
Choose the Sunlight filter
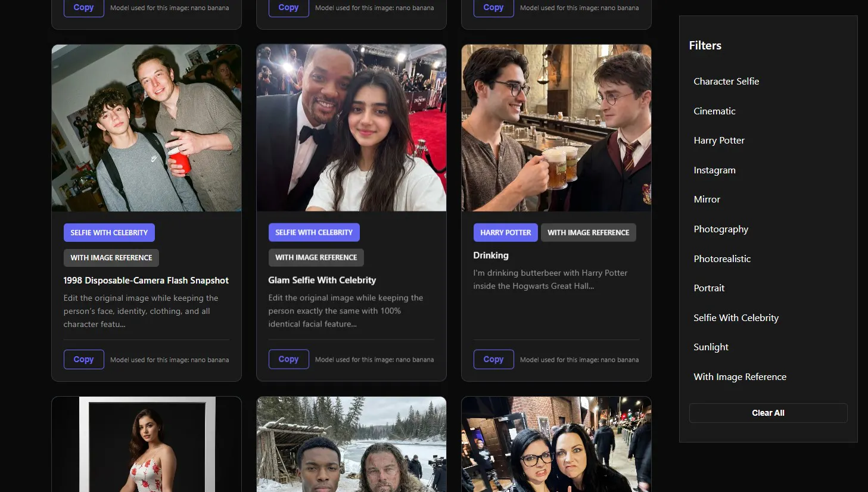click(x=711, y=347)
